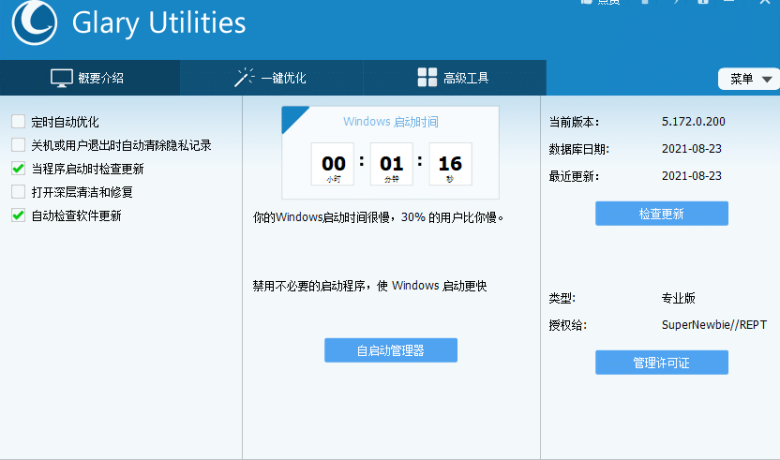Enable 定时自动优化 checkbox
The width and height of the screenshot is (780, 460).
point(18,121)
